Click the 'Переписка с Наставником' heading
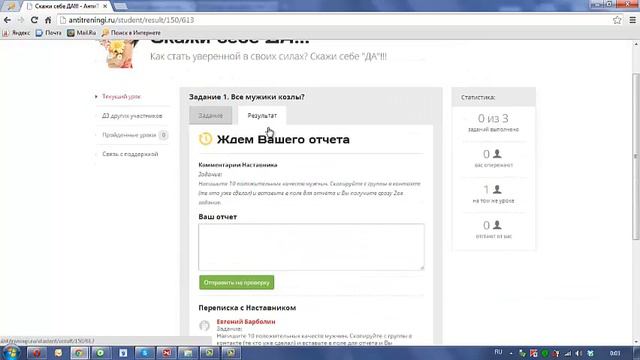 point(247,308)
